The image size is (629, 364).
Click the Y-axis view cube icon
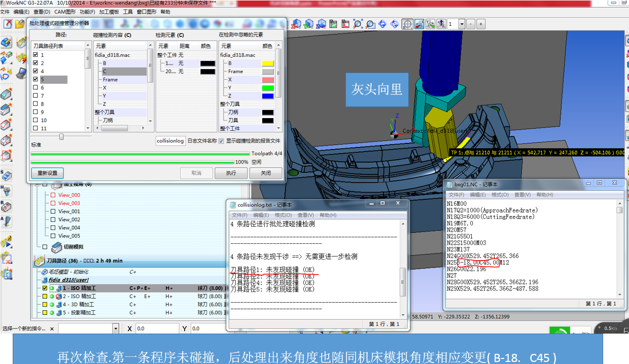click(308, 24)
